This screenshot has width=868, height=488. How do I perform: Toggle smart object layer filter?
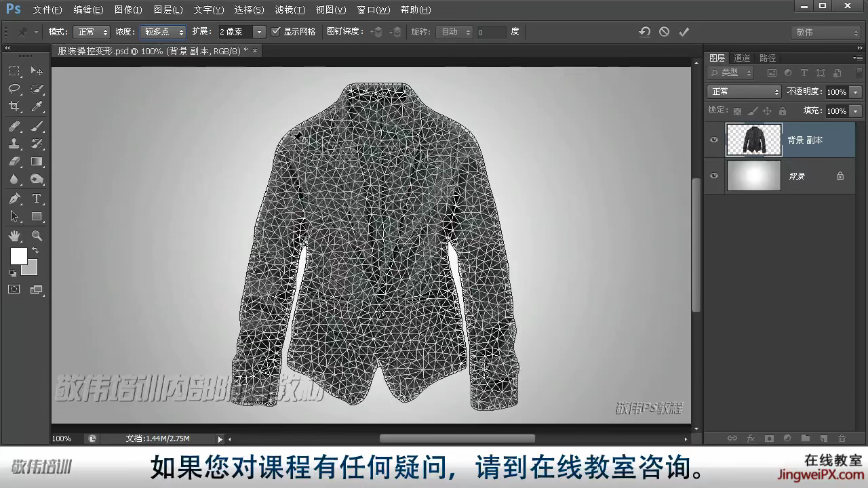837,73
